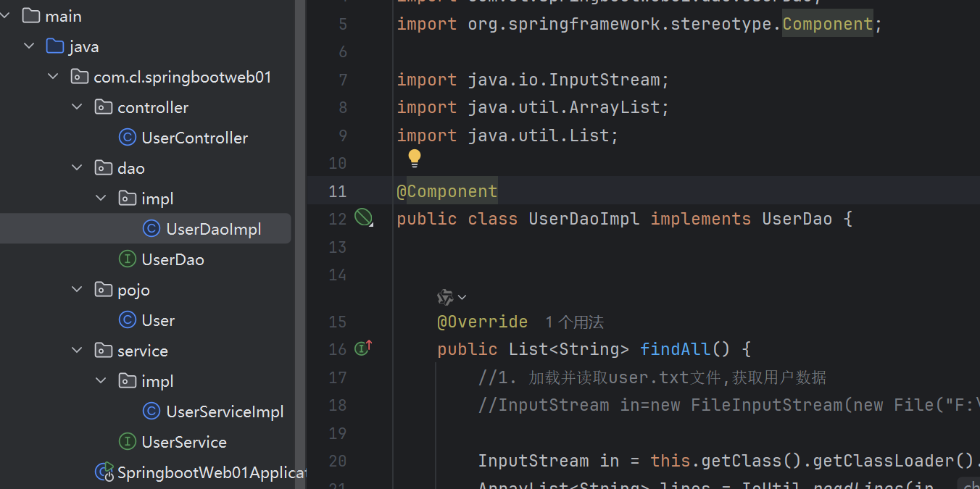Open the User class under pojo
The width and height of the screenshot is (980, 489).
[x=158, y=320]
